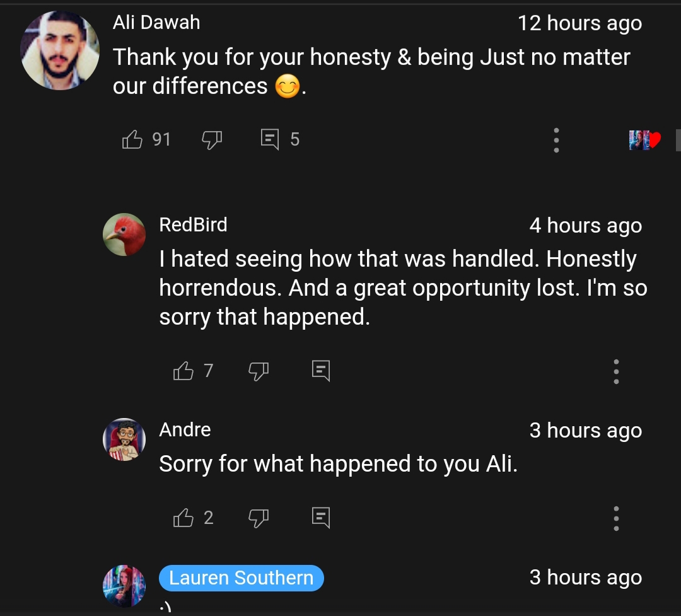Dislike Ali Dawah's comment
681x616 pixels.
(x=212, y=139)
